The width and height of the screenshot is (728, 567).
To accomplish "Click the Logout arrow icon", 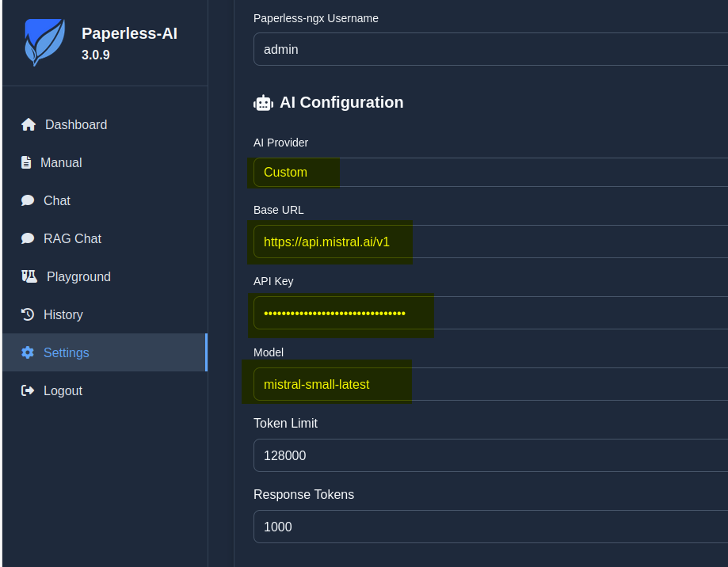I will coord(28,390).
